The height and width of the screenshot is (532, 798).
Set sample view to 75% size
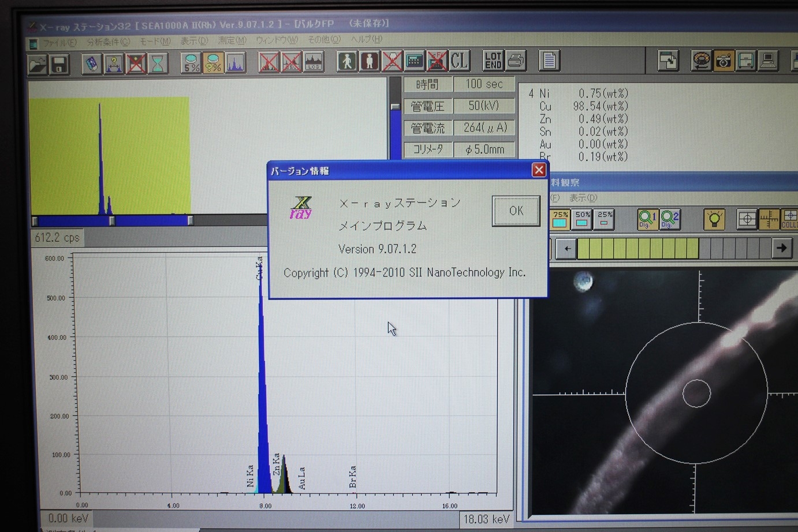pyautogui.click(x=560, y=219)
